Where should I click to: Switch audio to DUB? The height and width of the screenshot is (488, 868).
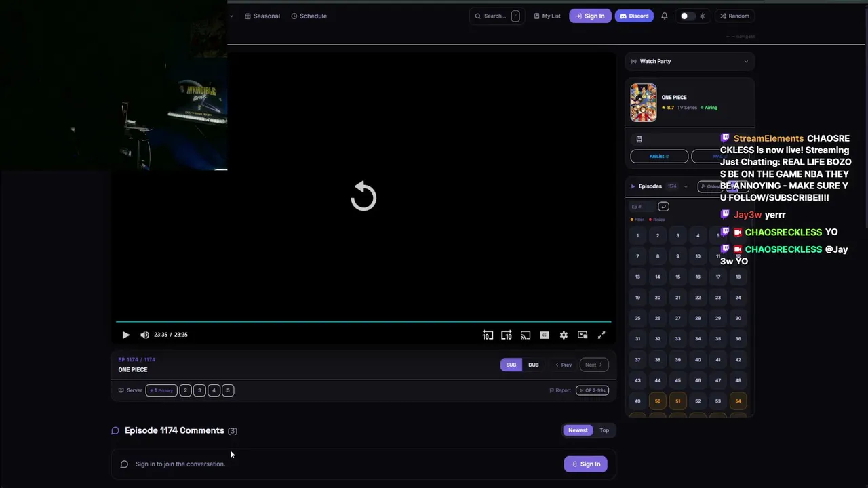[534, 365]
